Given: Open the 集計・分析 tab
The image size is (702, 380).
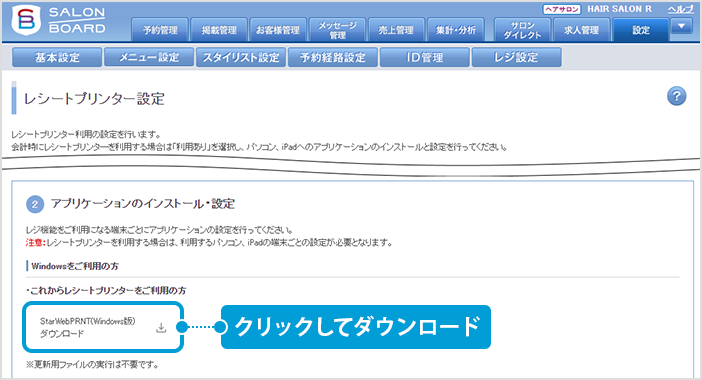Looking at the screenshot, I should pos(456,30).
